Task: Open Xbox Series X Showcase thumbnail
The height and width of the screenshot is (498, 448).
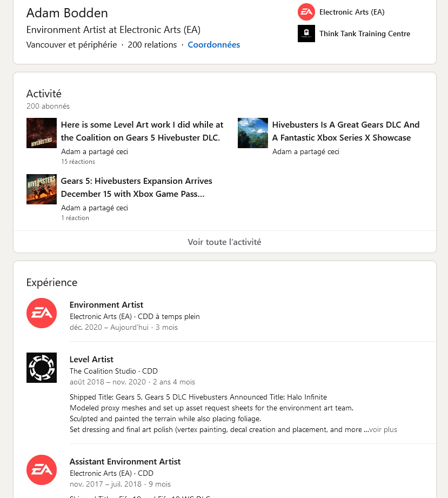Action: [253, 133]
